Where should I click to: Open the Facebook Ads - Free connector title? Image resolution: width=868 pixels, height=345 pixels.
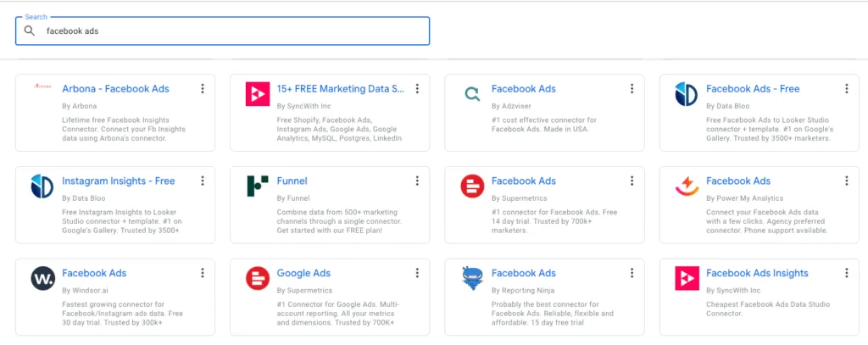[752, 89]
